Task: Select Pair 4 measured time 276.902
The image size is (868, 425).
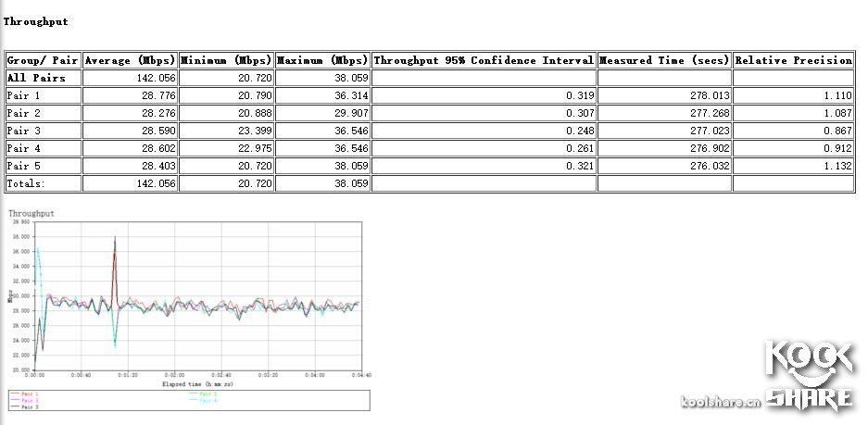Action: (x=711, y=148)
